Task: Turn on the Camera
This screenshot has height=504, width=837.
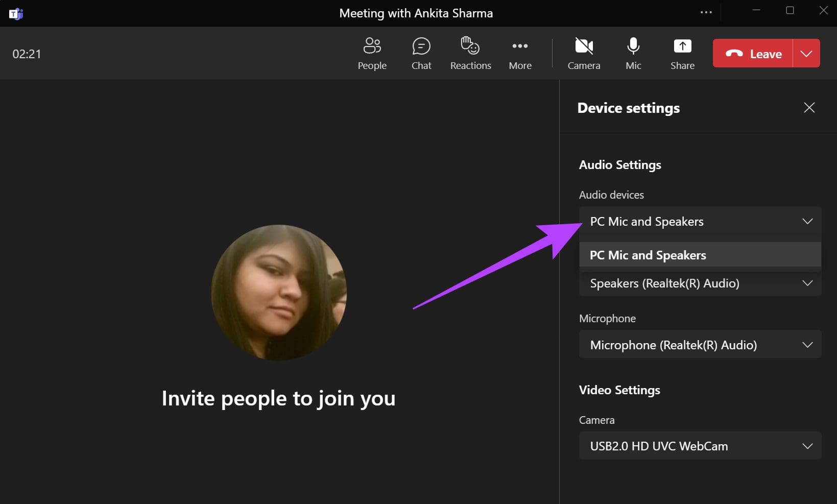Action: [584, 54]
